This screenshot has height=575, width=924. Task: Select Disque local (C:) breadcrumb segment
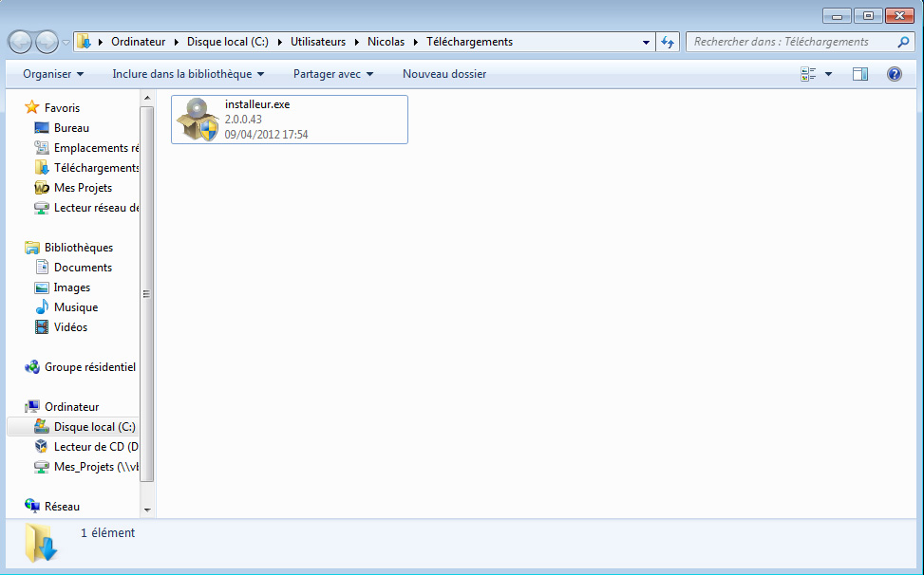[x=228, y=42]
